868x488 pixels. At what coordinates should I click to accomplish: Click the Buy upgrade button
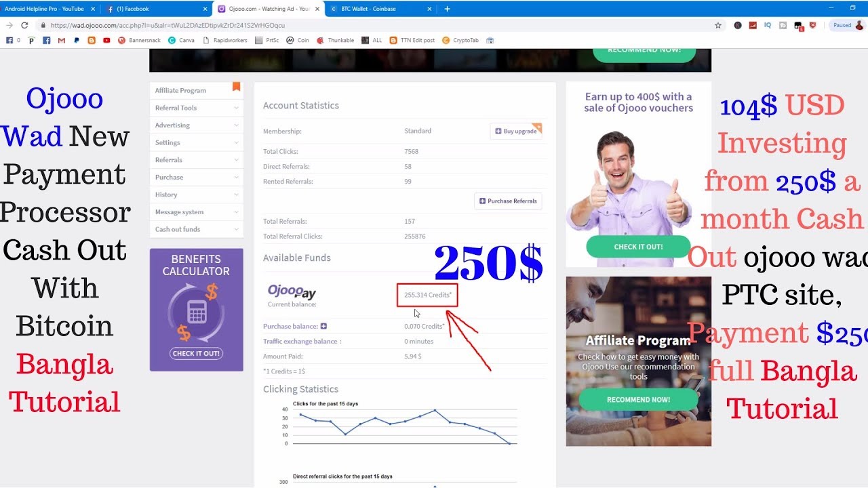point(516,131)
